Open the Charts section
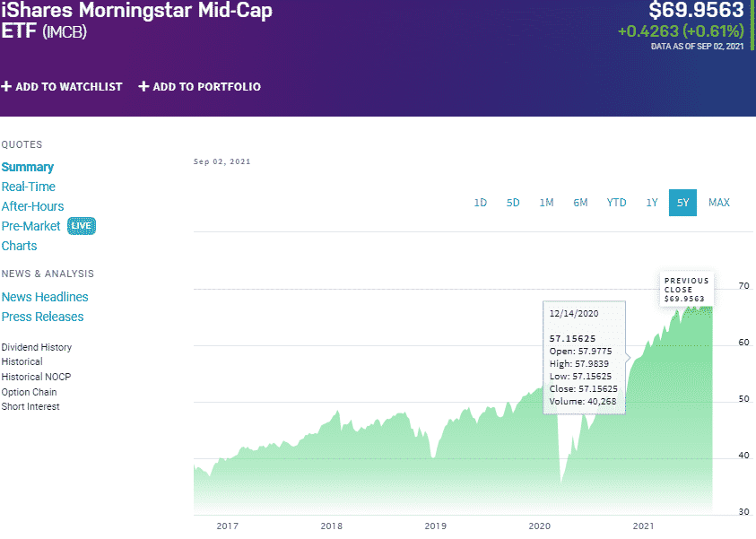 click(x=19, y=246)
